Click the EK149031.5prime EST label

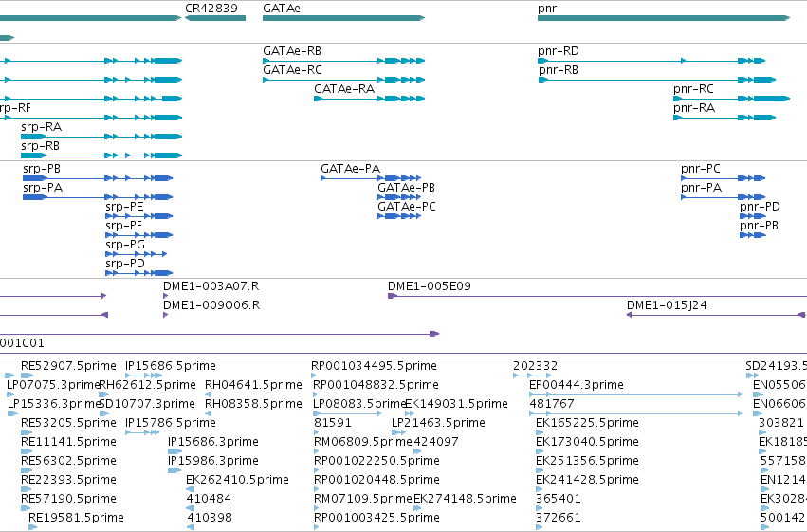point(456,404)
